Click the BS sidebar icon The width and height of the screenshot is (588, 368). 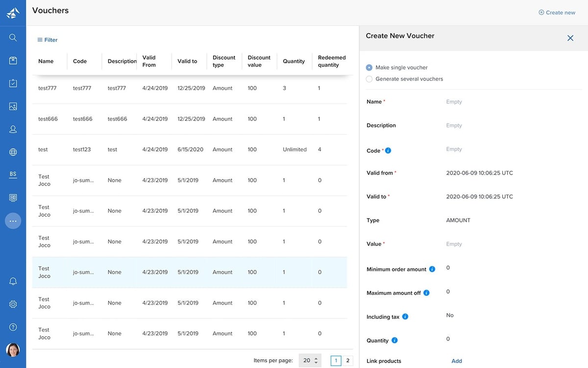(x=13, y=175)
